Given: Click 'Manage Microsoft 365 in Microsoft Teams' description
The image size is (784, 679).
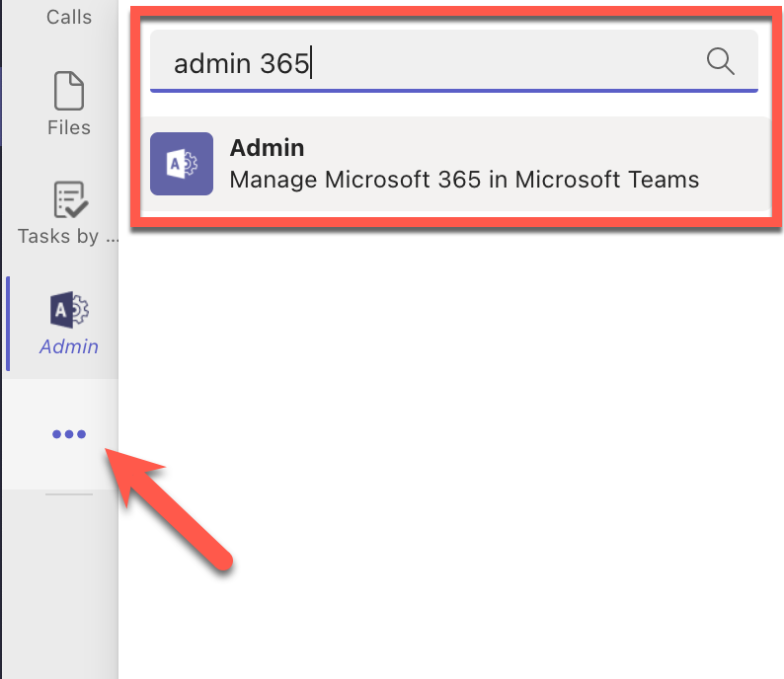Looking at the screenshot, I should point(464,180).
